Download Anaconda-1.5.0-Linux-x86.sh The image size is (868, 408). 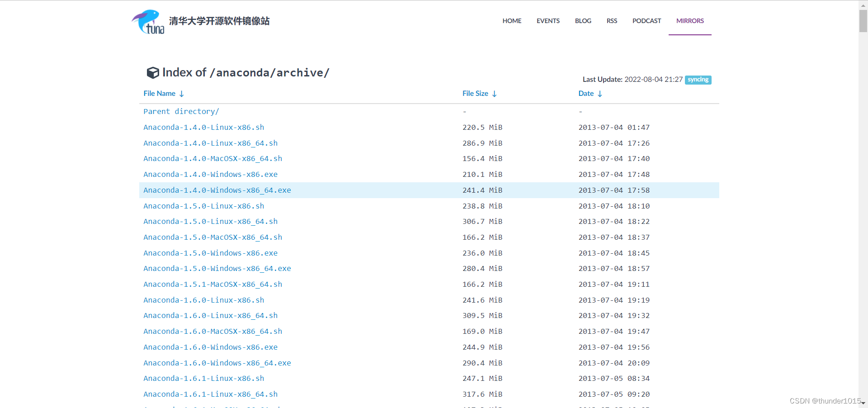tap(204, 206)
